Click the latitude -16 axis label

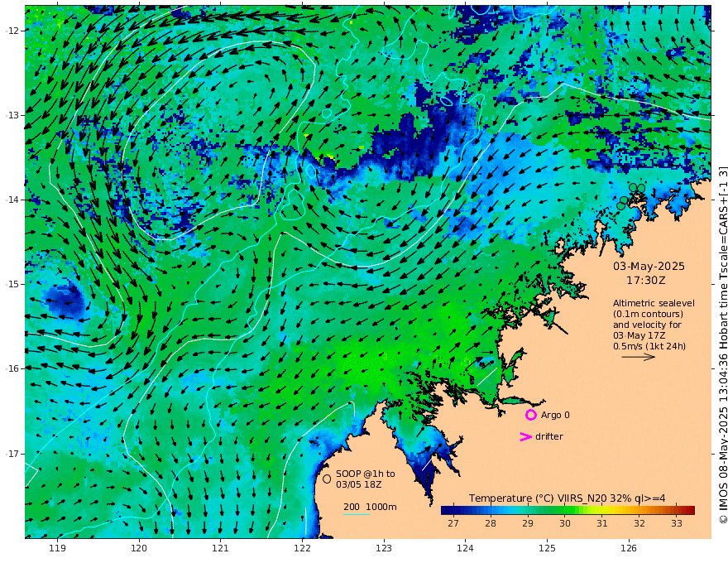click(x=12, y=368)
